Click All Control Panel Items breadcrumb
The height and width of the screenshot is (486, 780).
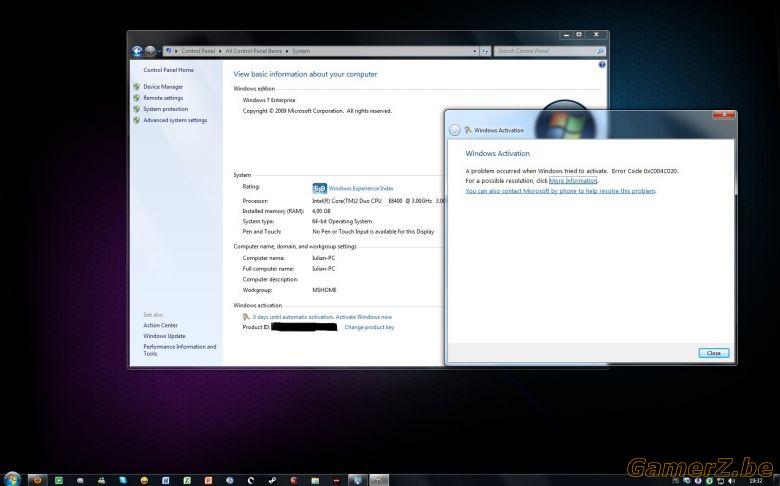pyautogui.click(x=253, y=51)
